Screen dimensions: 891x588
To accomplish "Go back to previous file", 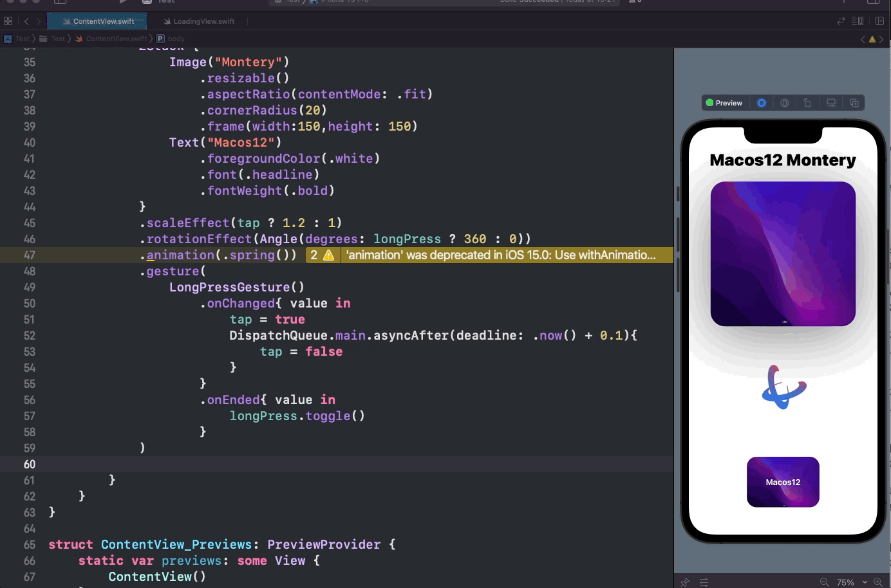I will click(26, 21).
